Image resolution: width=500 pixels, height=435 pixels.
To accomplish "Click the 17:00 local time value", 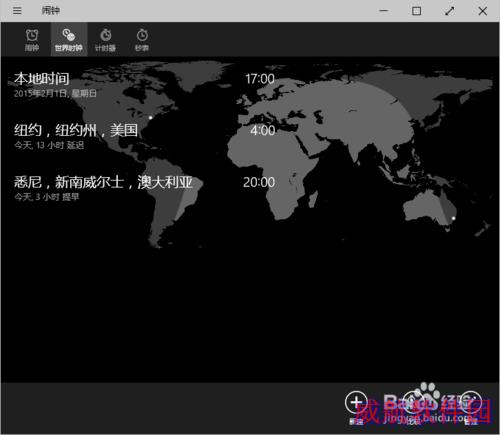I will tap(260, 79).
